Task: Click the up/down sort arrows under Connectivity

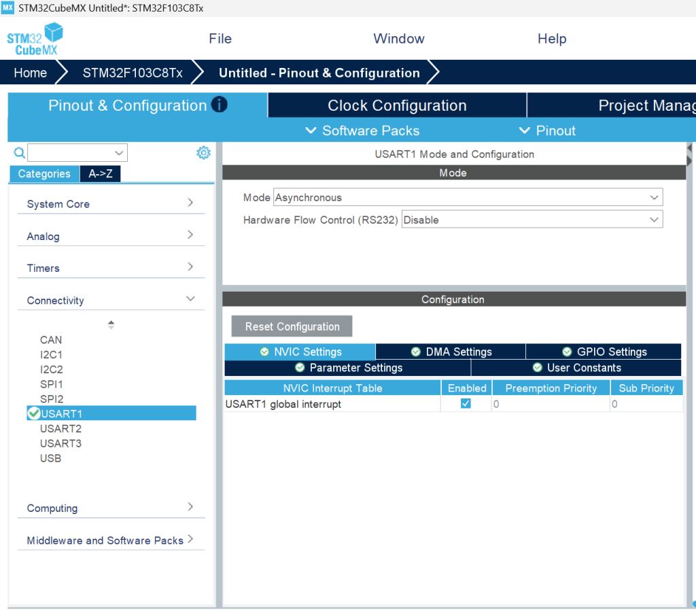Action: point(111,325)
